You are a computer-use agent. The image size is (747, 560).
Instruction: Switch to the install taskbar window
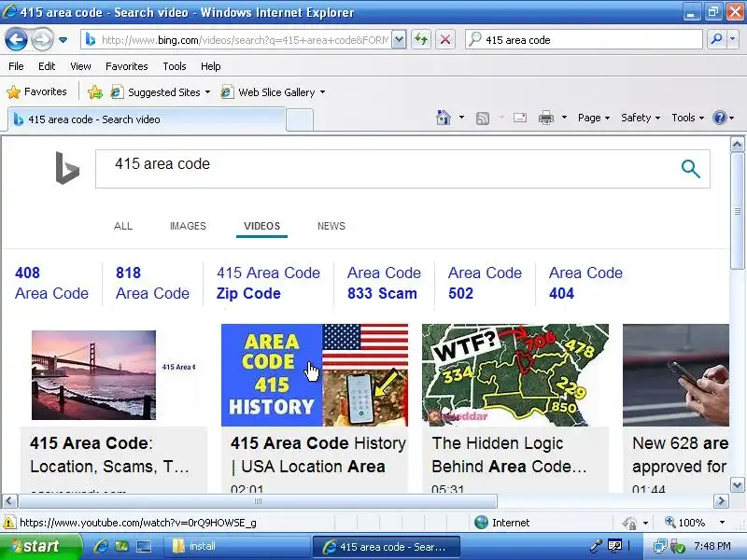coord(237,546)
